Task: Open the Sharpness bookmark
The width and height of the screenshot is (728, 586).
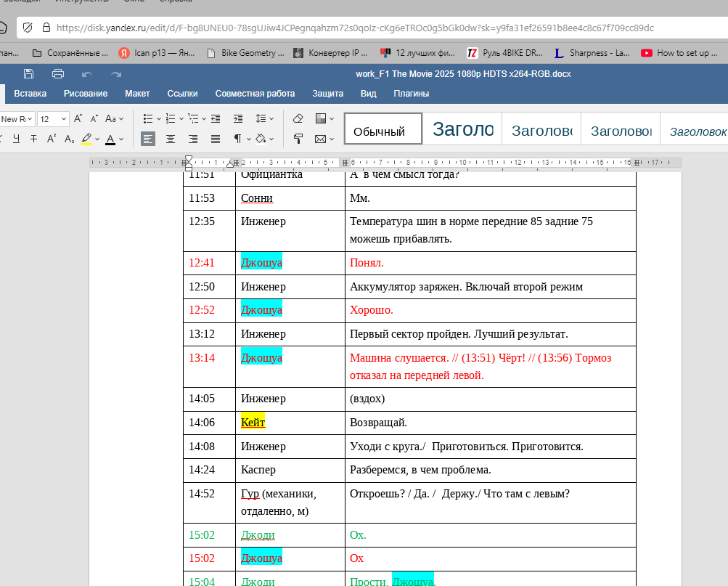Action: pos(592,53)
